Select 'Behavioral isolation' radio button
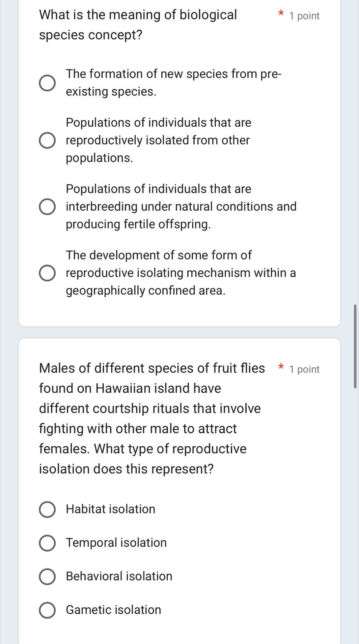 47,576
